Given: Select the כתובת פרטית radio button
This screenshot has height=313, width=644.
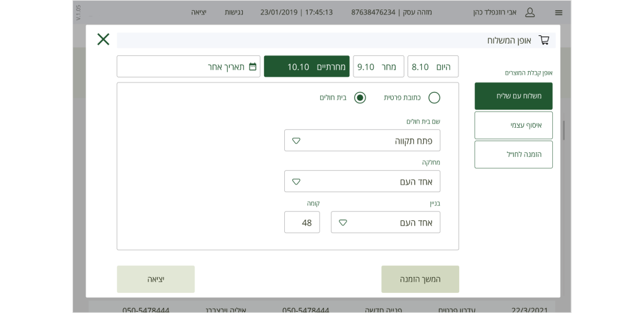Looking at the screenshot, I should [x=434, y=98].
